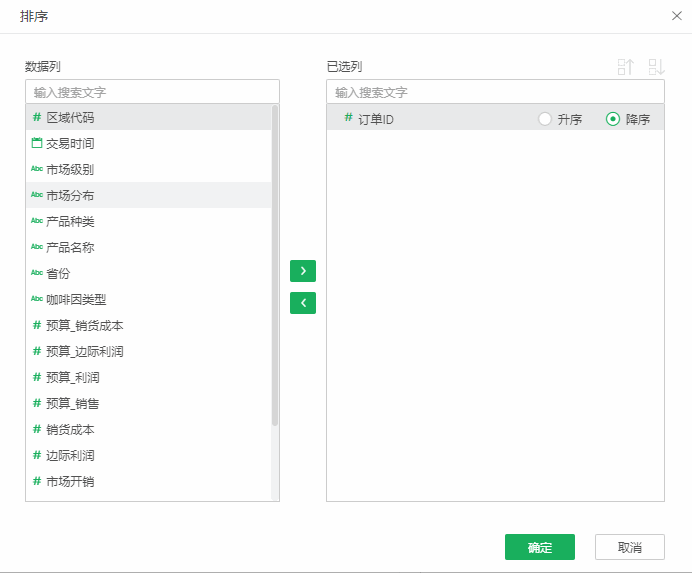The height and width of the screenshot is (573, 692).
Task: Click the move down sort icon
Action: [x=656, y=67]
